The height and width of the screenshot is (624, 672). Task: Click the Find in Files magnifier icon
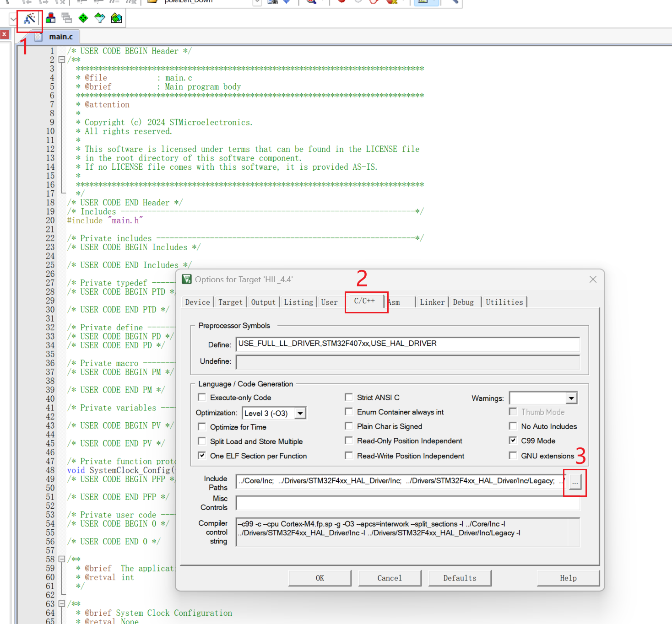coord(311,2)
